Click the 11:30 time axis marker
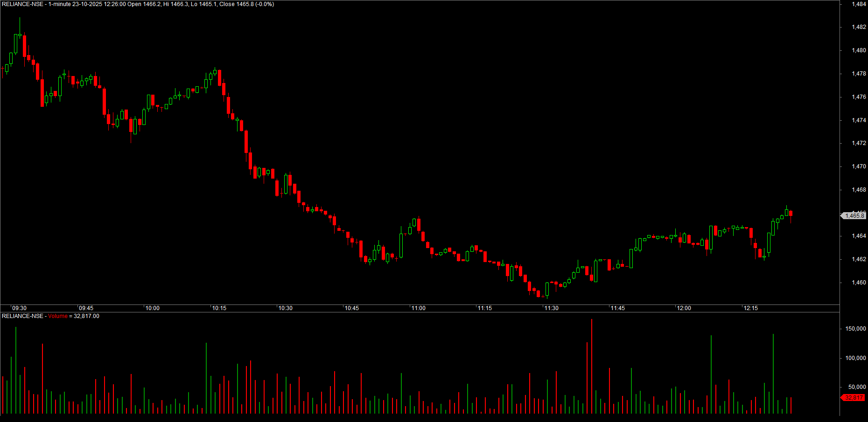Image resolution: width=868 pixels, height=422 pixels. (x=552, y=308)
